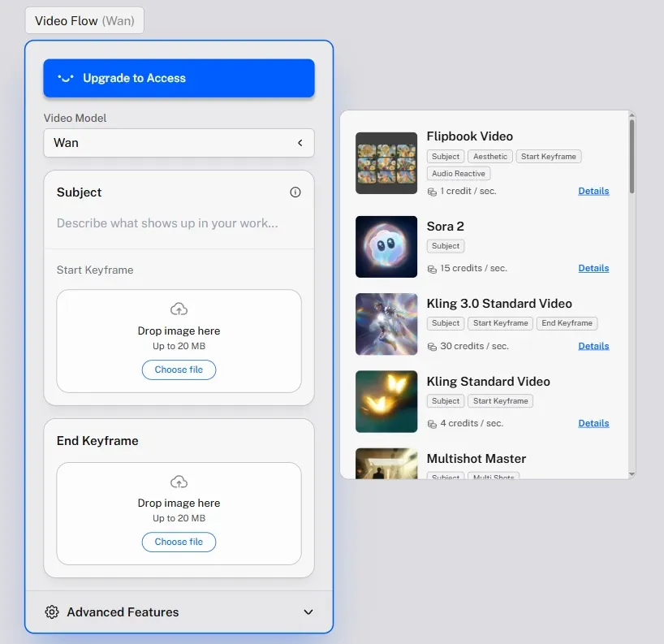Open Details link for Flipbook Video
The width and height of the screenshot is (664, 644).
[x=593, y=191]
